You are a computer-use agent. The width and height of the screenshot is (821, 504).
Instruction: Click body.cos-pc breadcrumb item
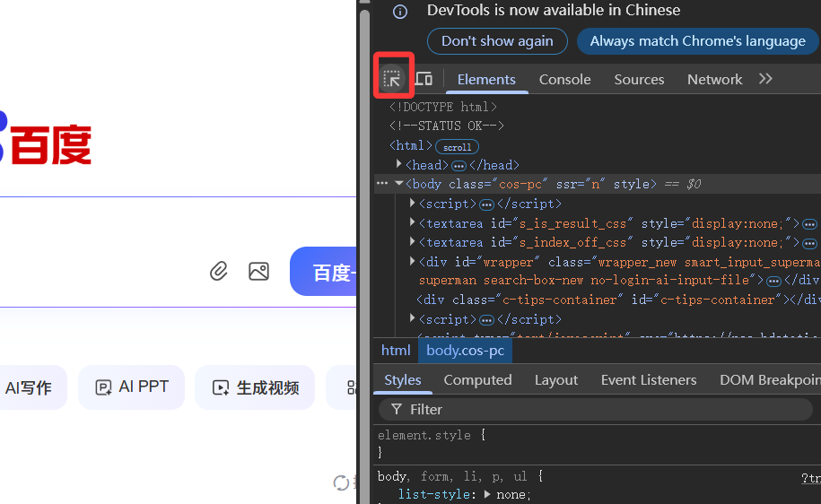point(465,350)
